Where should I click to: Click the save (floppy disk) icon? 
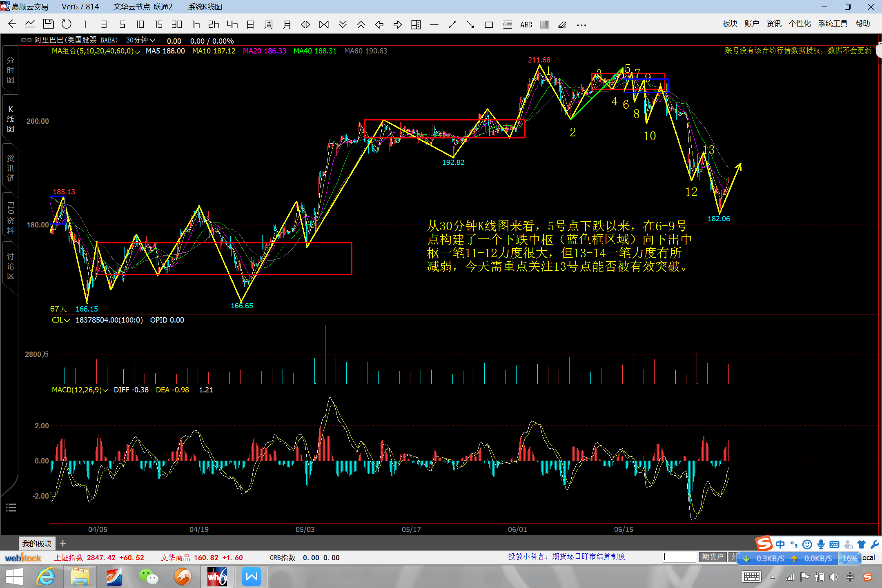pyautogui.click(x=48, y=24)
